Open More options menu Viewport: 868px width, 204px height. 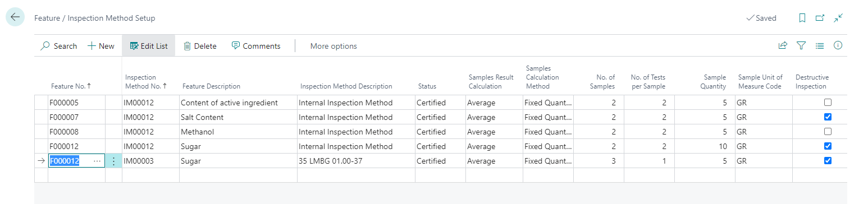334,46
